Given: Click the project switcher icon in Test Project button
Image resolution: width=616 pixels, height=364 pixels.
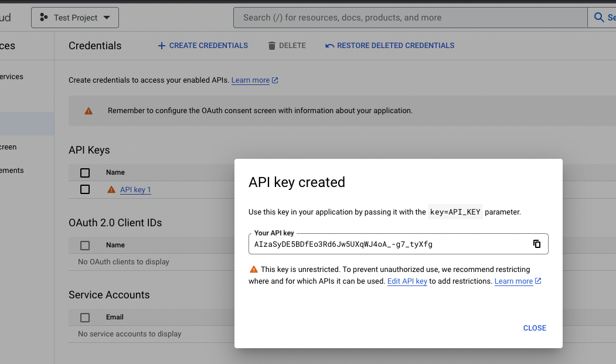Looking at the screenshot, I should tap(43, 17).
